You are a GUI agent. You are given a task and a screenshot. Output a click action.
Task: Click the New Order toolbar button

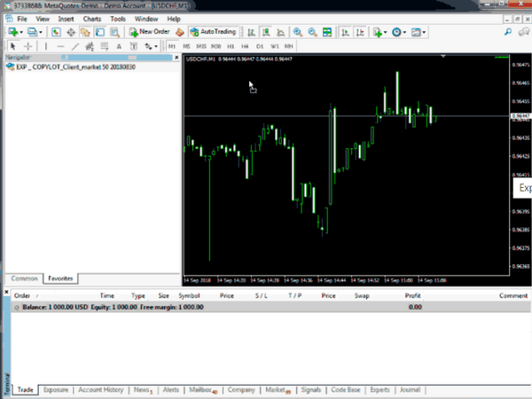tap(149, 32)
